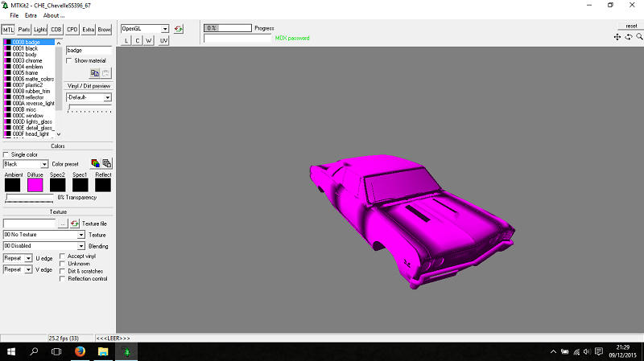Open the About menu

pos(54,15)
